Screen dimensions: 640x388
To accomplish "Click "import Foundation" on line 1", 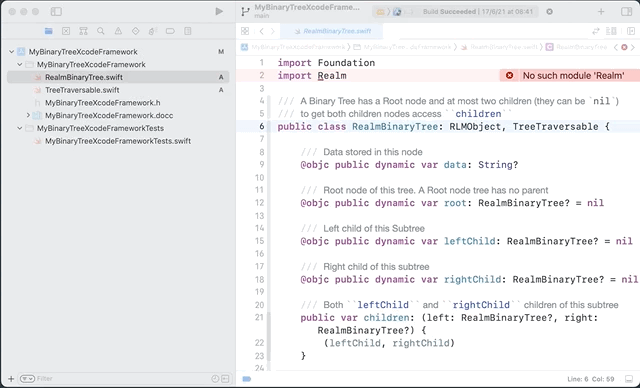I will [326, 63].
